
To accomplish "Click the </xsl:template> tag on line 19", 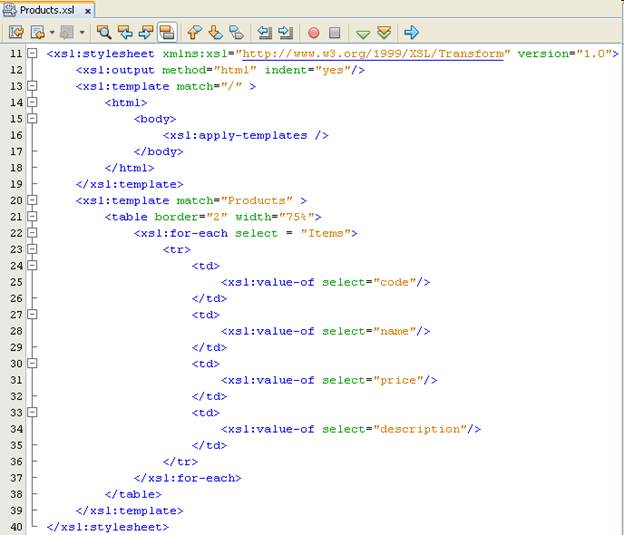I will (x=129, y=184).
